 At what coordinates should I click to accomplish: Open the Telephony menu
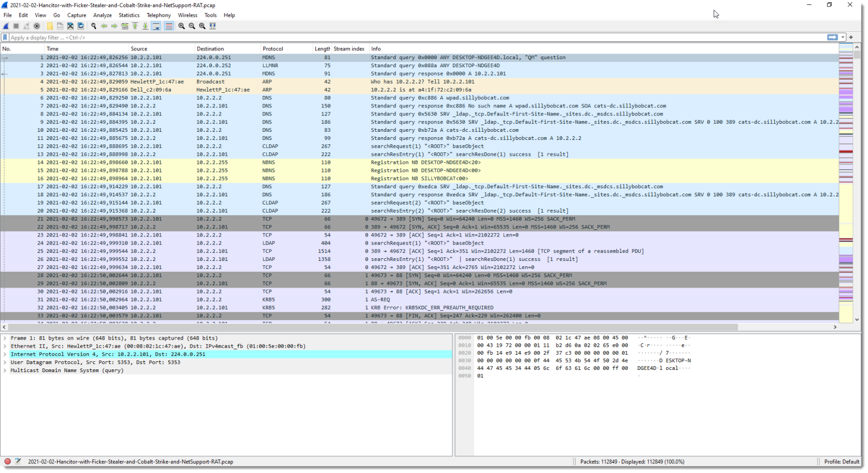coord(159,15)
